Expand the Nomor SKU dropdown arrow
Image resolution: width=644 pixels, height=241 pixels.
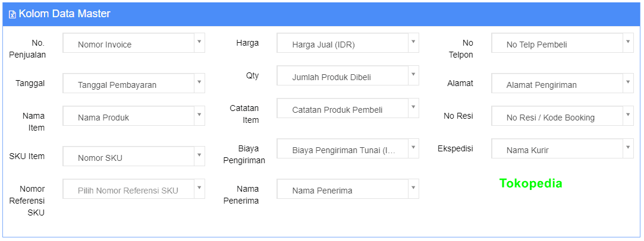point(199,155)
